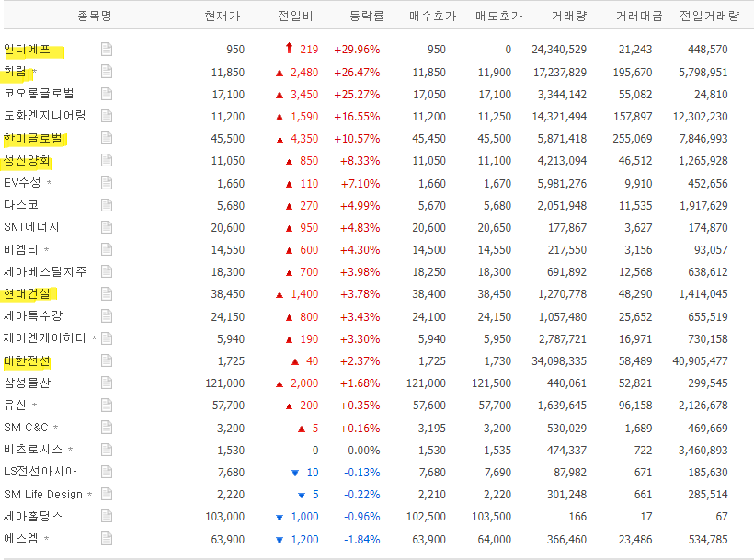
Task: Open the document icon beside 세아특수강
Action: 107,315
